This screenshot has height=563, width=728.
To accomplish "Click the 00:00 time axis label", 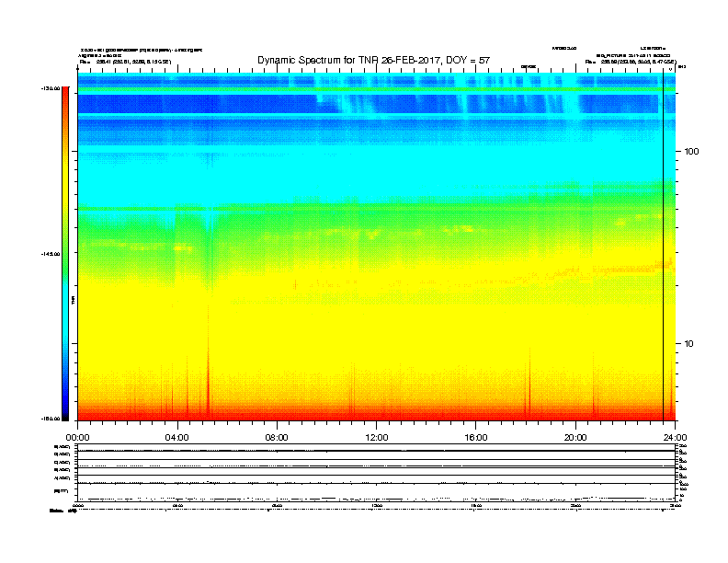I will [x=77, y=437].
